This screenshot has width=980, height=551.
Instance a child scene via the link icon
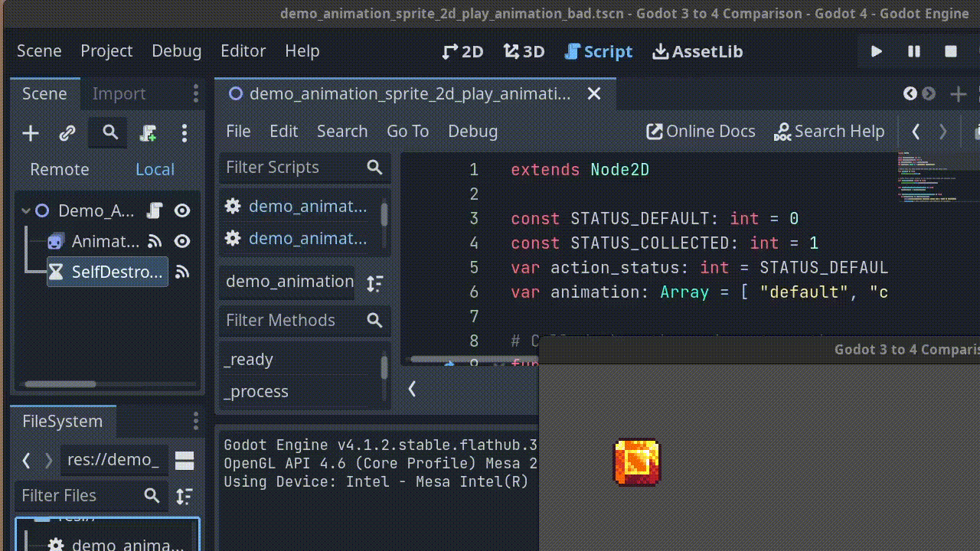(x=67, y=132)
